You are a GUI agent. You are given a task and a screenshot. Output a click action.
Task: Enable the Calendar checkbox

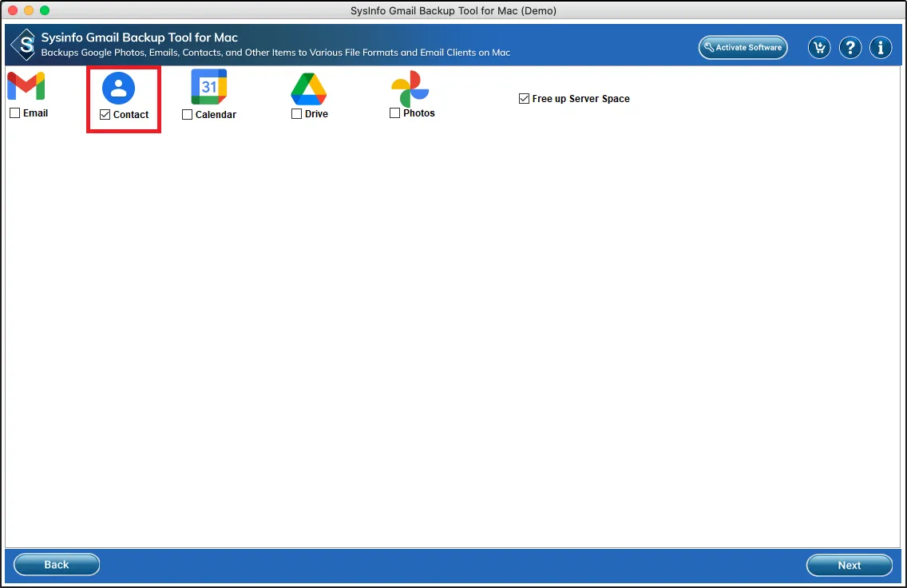pos(187,114)
